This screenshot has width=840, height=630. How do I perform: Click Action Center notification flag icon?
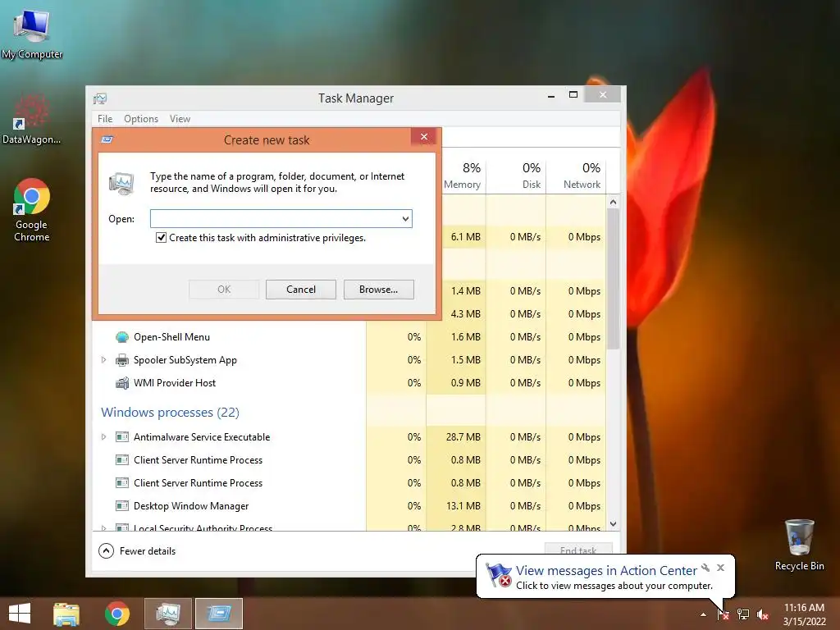pyautogui.click(x=498, y=575)
